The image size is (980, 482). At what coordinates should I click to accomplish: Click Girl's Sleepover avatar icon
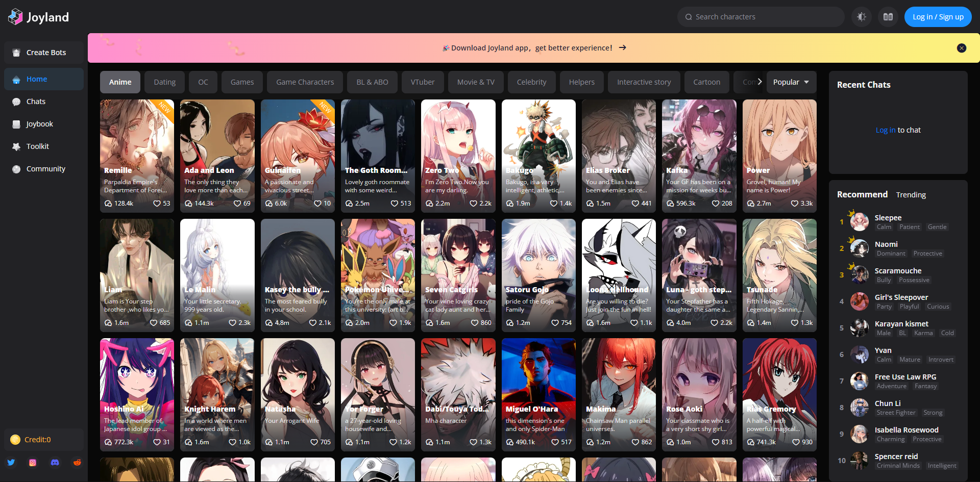point(860,301)
